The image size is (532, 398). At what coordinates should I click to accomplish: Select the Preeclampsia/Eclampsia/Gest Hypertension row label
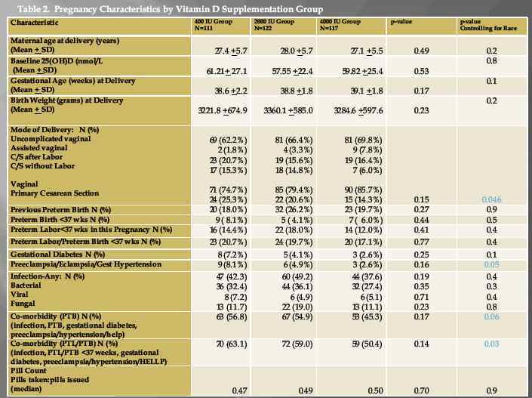point(85,266)
